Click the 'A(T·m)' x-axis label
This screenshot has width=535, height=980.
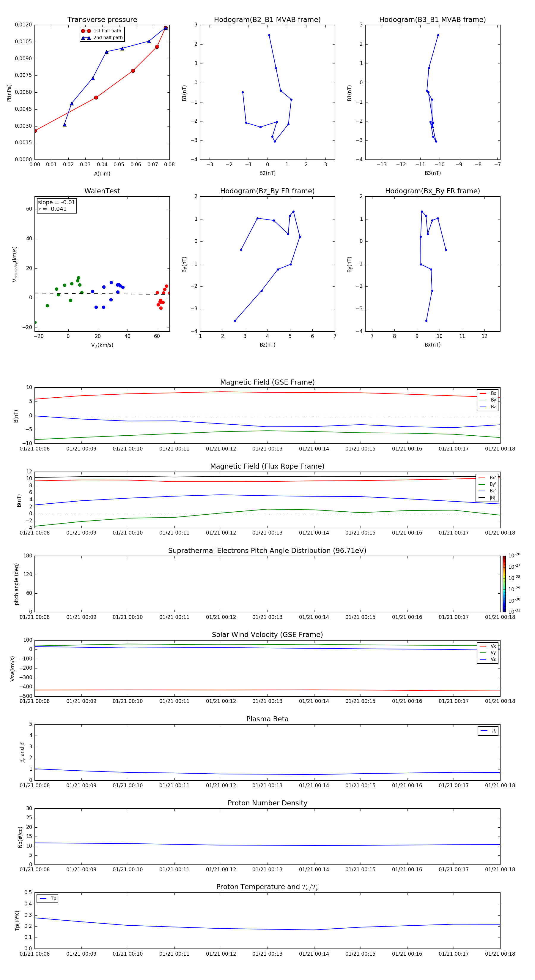pyautogui.click(x=102, y=174)
